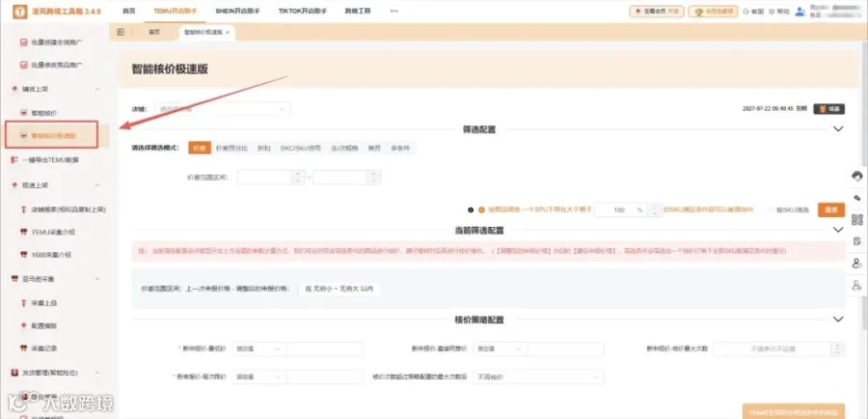868x419 pixels.
Task: Open the 不再核价 dropdown
Action: pos(538,377)
